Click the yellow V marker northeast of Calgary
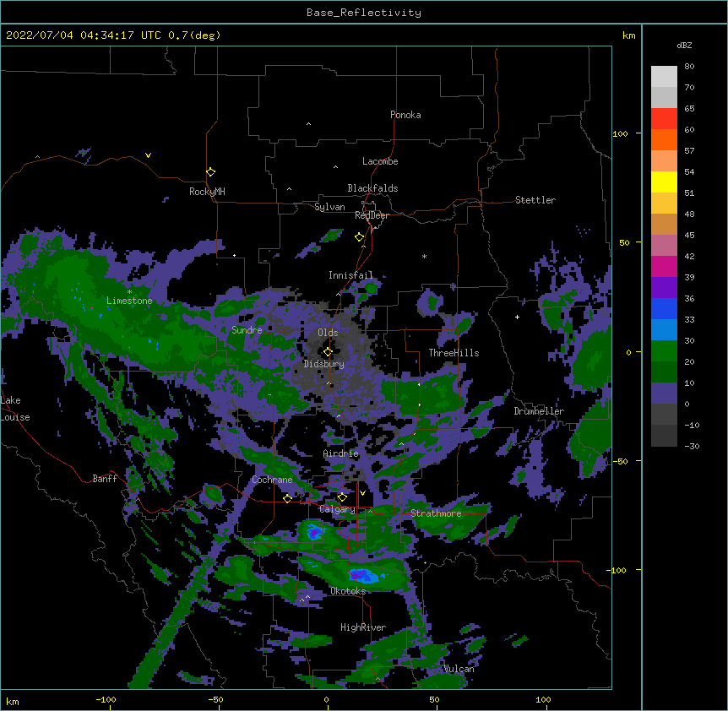This screenshot has width=728, height=711. [x=362, y=493]
